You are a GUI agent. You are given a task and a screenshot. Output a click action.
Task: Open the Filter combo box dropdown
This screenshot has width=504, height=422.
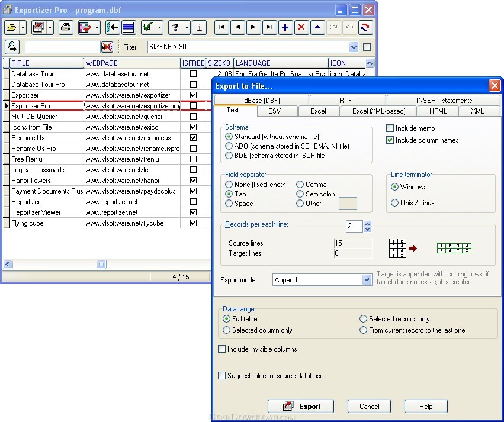point(354,47)
